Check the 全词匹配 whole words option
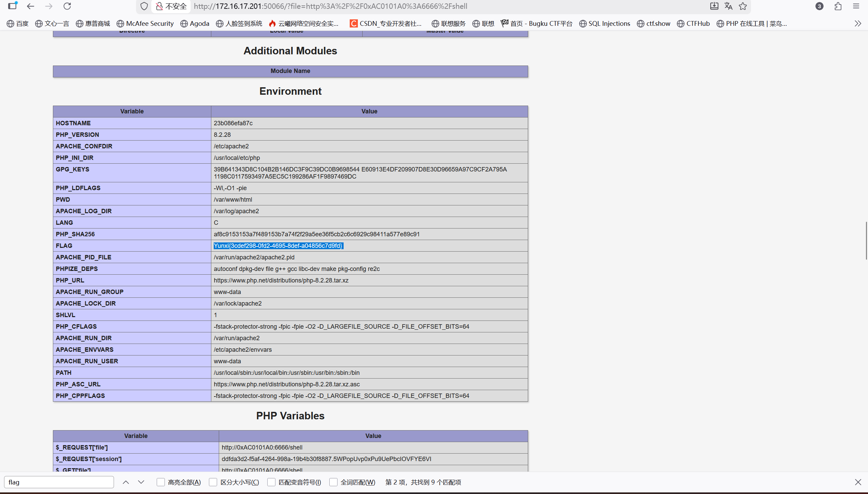This screenshot has height=494, width=868. [333, 482]
